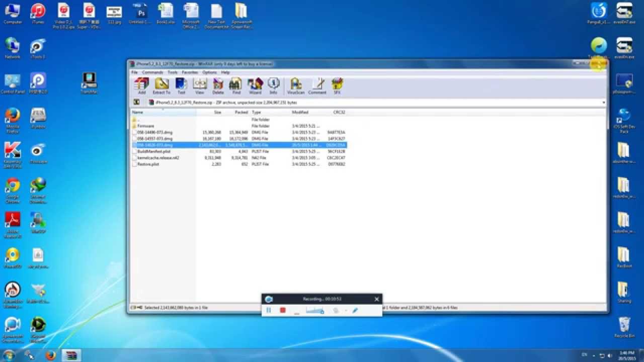
Task: Open the Tools menu
Action: click(x=173, y=72)
